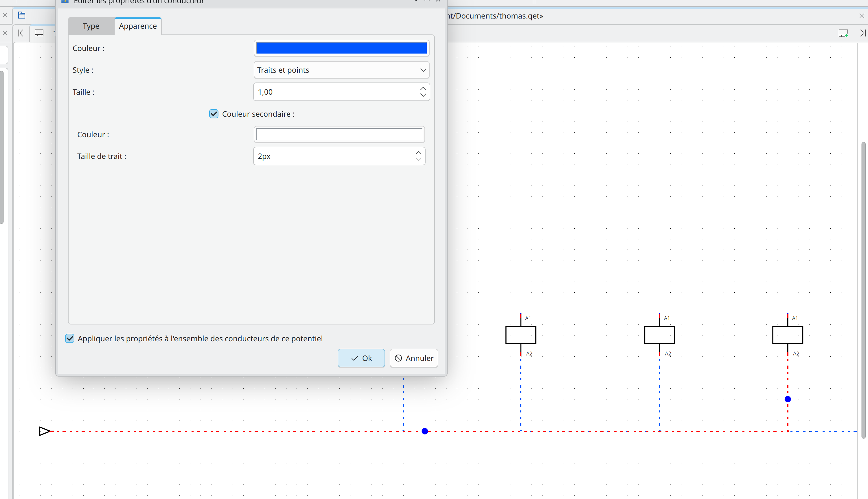Decrease Taille de trait with down arrow
868x499 pixels.
click(419, 159)
